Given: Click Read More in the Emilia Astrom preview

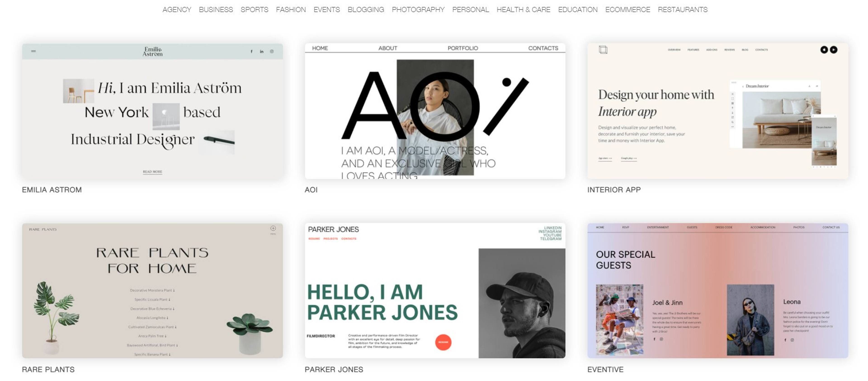Looking at the screenshot, I should pos(152,172).
